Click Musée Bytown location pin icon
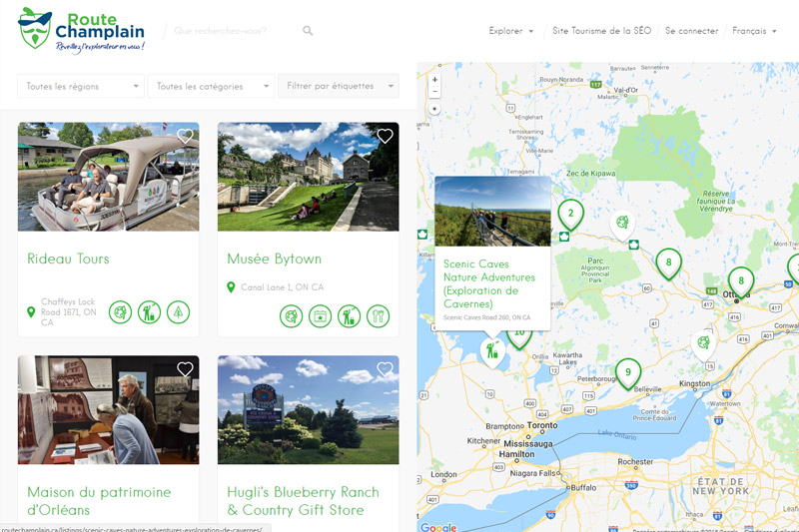This screenshot has height=532, width=799. point(231,287)
